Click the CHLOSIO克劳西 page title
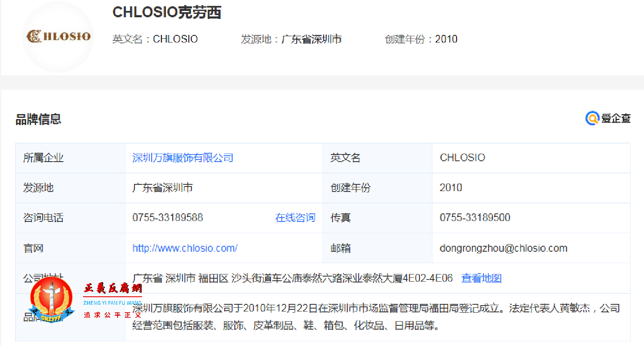 click(167, 13)
